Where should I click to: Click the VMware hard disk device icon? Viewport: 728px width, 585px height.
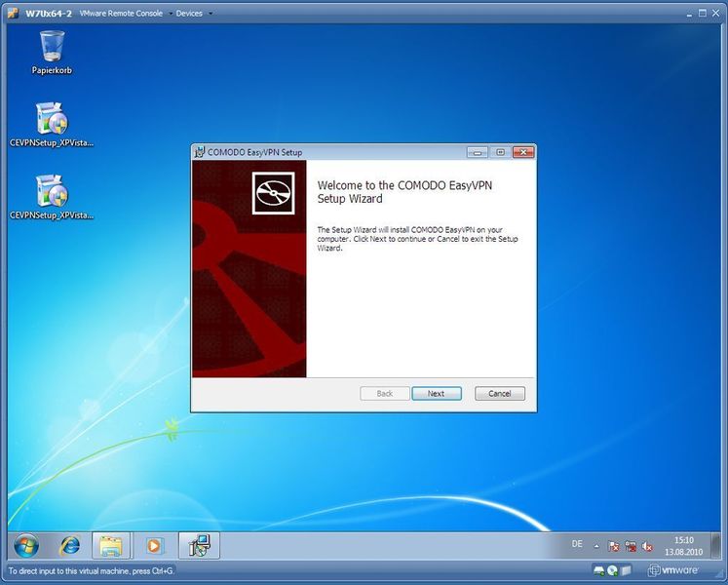[599, 570]
